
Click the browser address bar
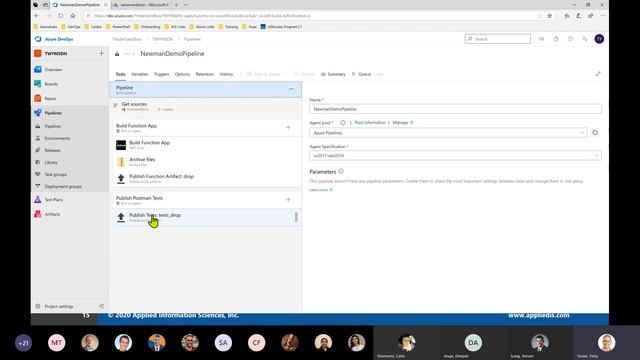(x=310, y=16)
